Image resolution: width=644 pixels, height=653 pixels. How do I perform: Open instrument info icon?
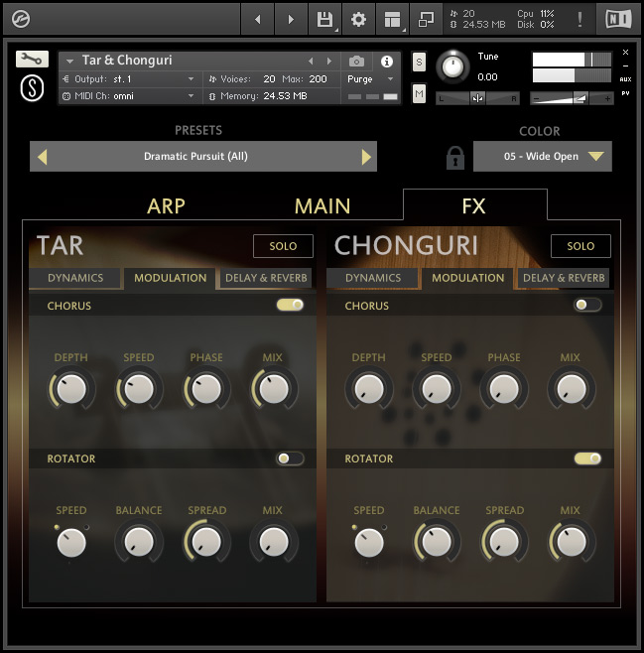(x=387, y=62)
